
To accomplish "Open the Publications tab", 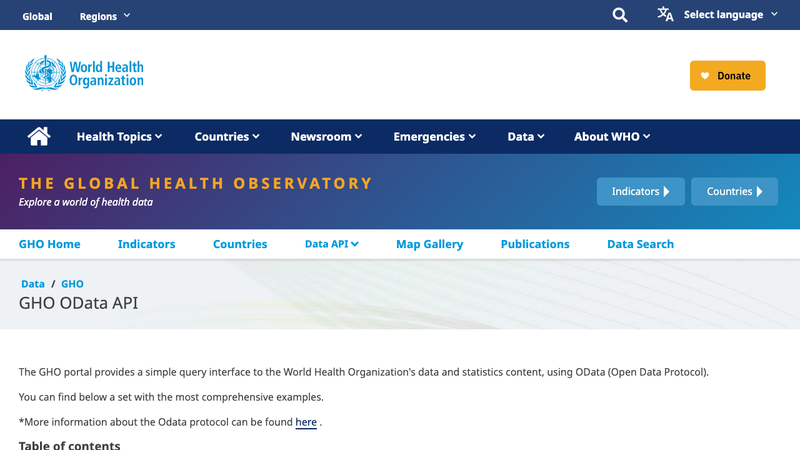I will (x=535, y=244).
